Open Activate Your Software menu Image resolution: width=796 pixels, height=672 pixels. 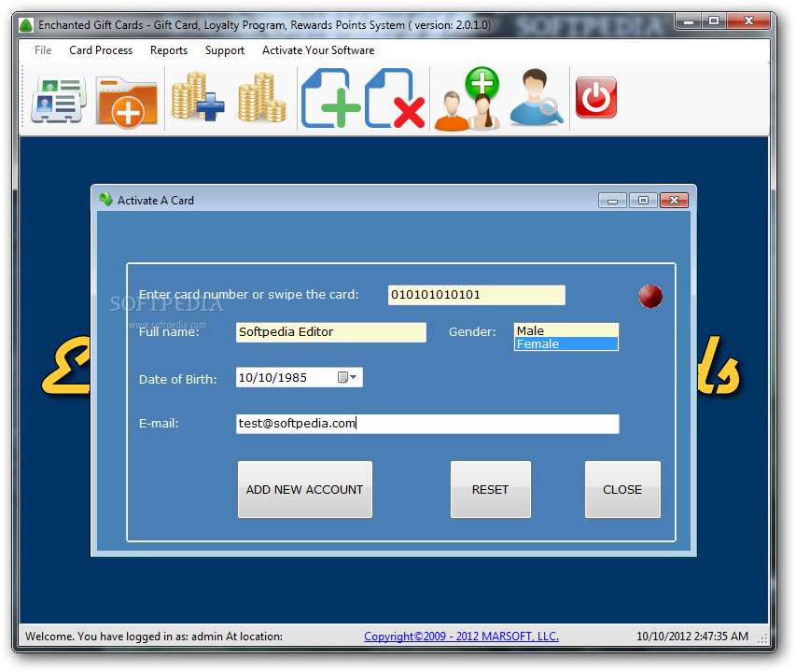(318, 50)
